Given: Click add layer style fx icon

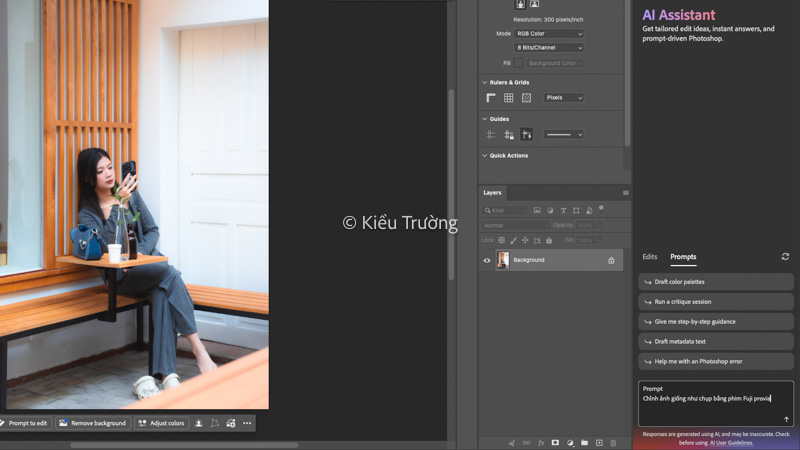Looking at the screenshot, I should [x=541, y=443].
